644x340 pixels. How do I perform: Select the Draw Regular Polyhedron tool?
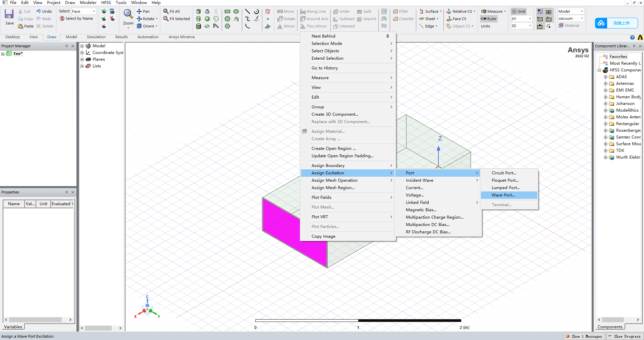199,26
